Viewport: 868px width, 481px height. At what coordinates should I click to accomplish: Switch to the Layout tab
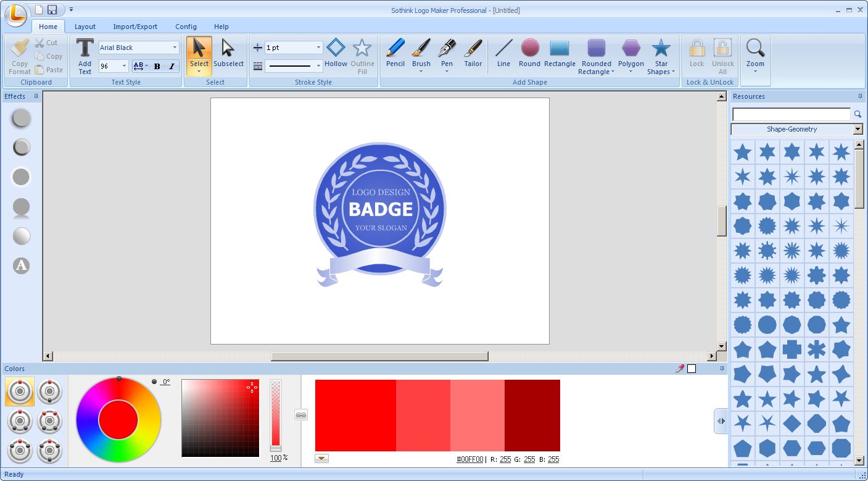pos(85,27)
